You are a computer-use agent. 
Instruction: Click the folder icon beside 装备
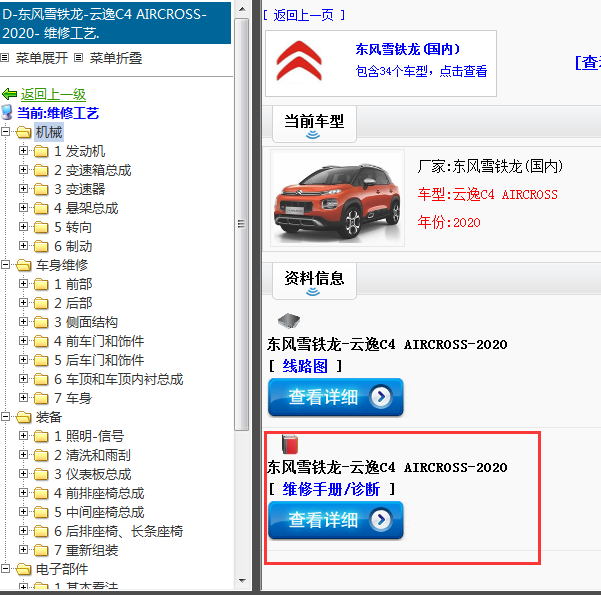point(23,417)
